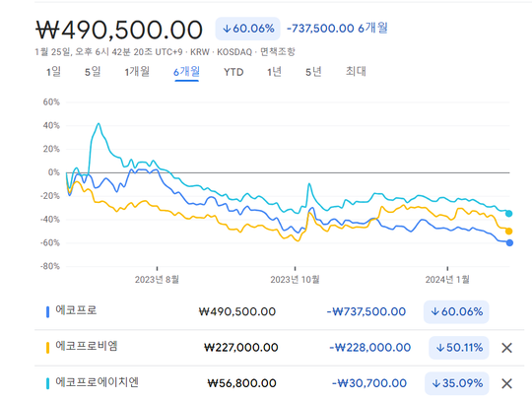Click -₩737,500.00 change in 에코프로 row
This screenshot has width=532, height=400.
366,311
